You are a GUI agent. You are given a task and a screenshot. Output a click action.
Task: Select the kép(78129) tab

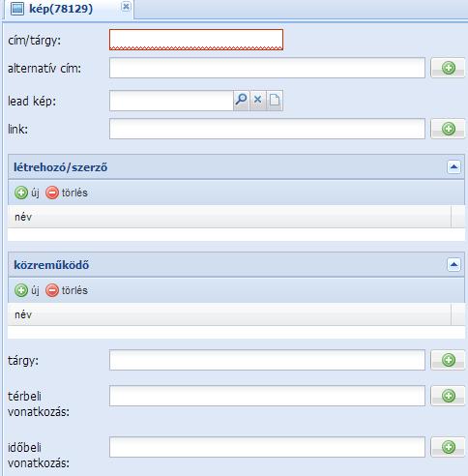click(61, 9)
